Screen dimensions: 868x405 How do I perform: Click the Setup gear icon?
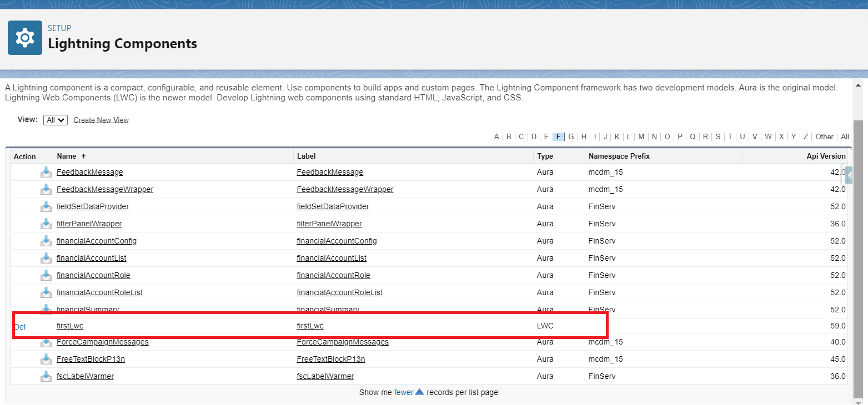(x=25, y=38)
